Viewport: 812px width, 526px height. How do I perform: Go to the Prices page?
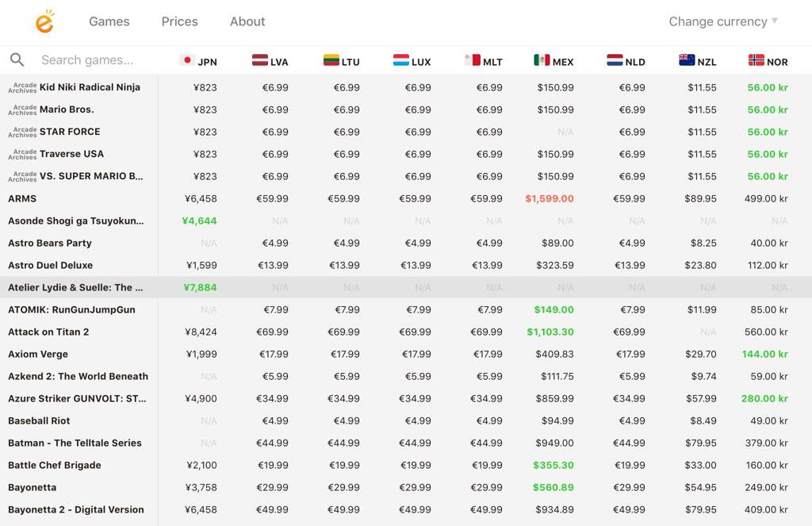tap(180, 21)
